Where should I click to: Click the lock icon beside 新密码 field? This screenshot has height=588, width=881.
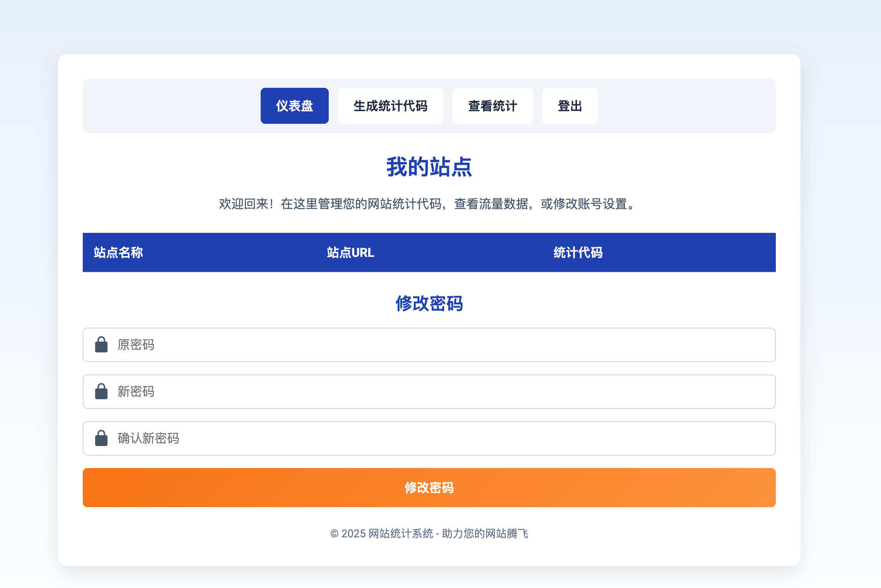[x=101, y=391]
